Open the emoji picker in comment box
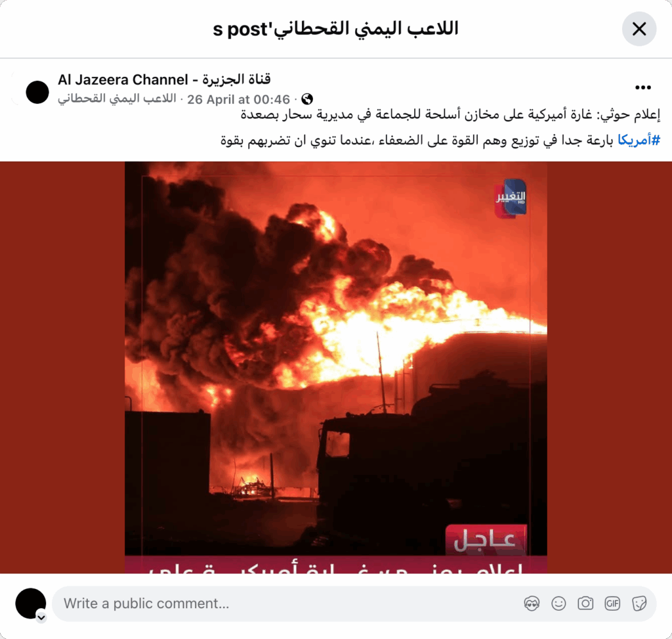This screenshot has width=672, height=639. pyautogui.click(x=558, y=604)
